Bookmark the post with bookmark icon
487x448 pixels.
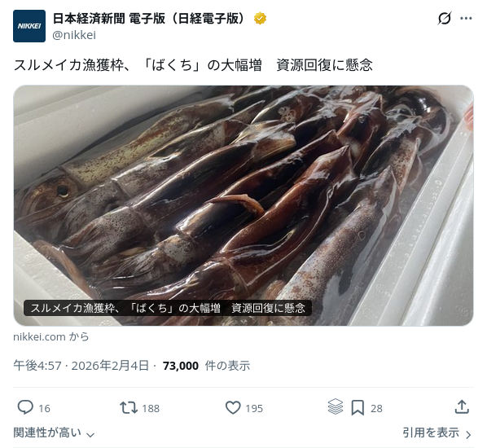pyautogui.click(x=358, y=407)
